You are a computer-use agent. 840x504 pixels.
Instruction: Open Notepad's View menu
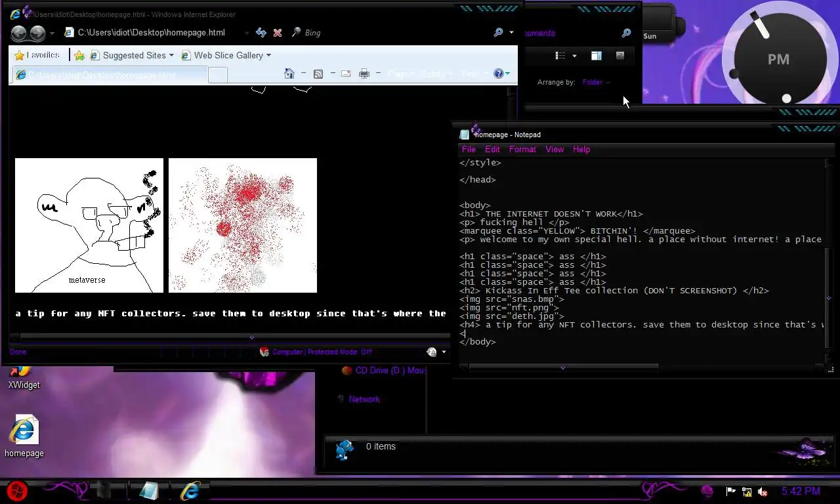555,149
